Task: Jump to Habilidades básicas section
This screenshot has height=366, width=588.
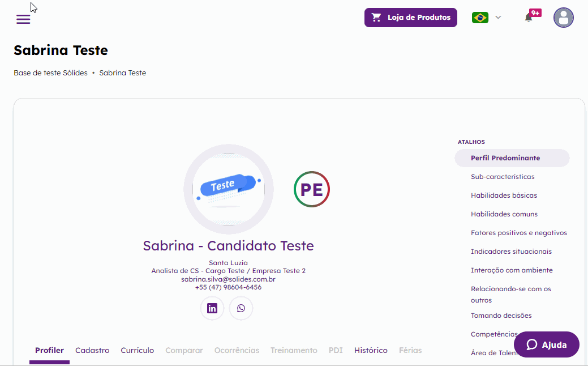Action: [x=504, y=195]
